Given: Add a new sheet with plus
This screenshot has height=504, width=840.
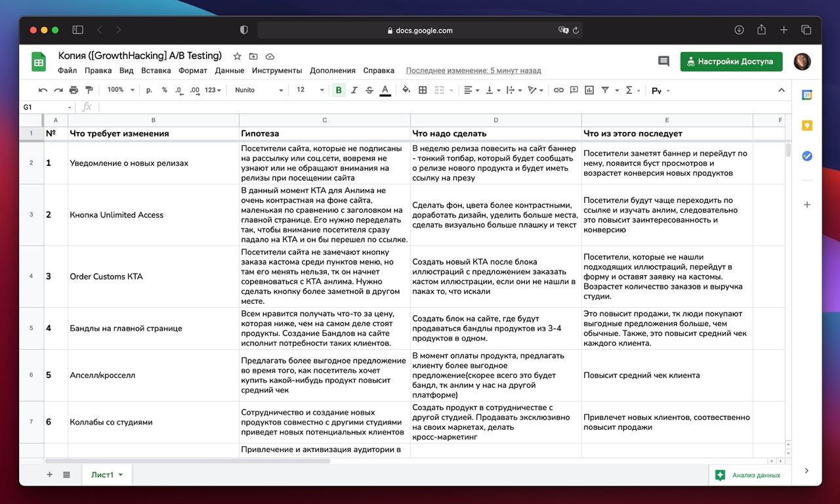Looking at the screenshot, I should (x=49, y=474).
